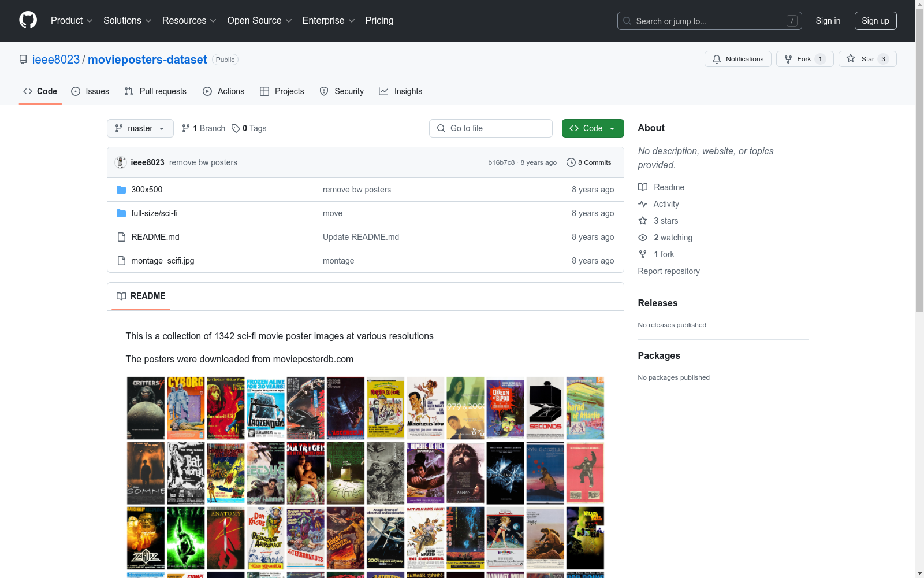924x578 pixels.
Task: Expand the Product menu
Action: point(72,20)
